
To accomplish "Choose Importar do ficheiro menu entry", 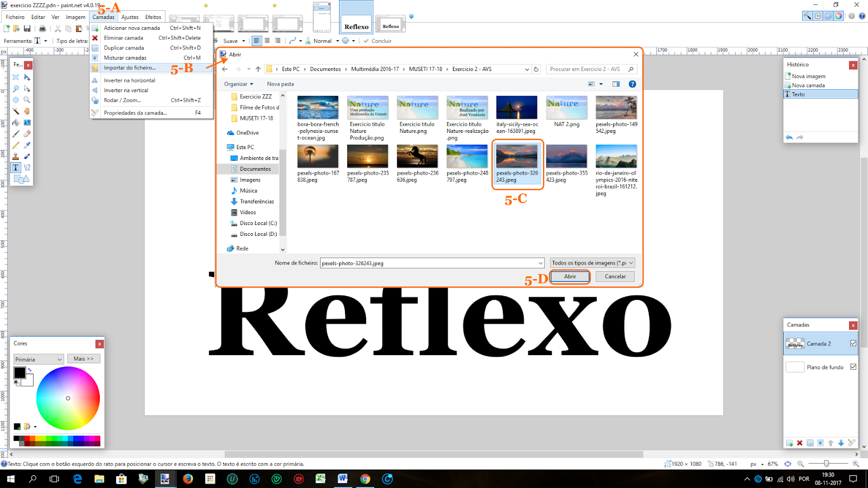I will (x=151, y=68).
